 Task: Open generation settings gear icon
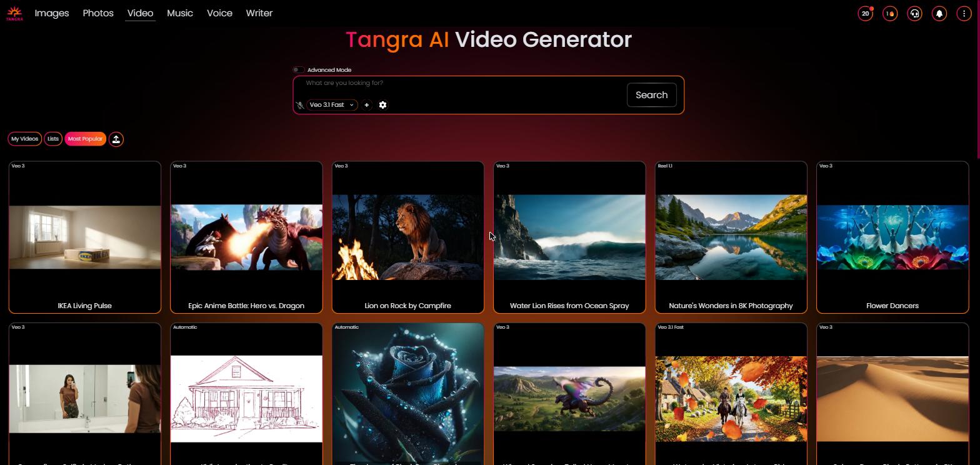coord(383,105)
